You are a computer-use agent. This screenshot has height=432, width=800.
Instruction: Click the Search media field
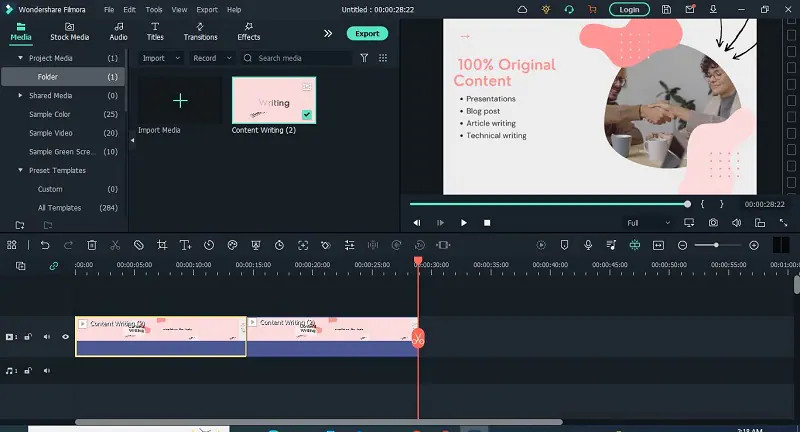point(297,58)
